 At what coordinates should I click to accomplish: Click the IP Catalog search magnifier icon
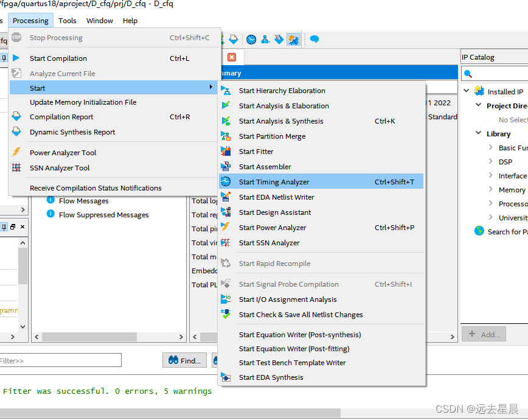468,74
